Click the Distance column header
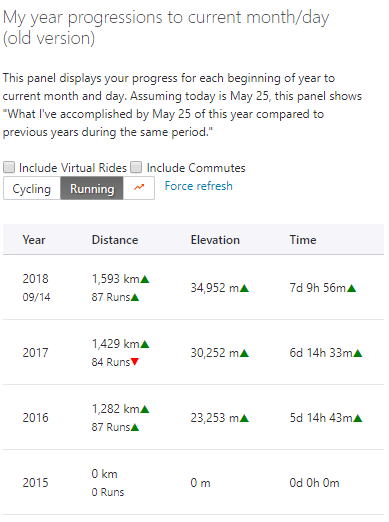 pos(115,240)
